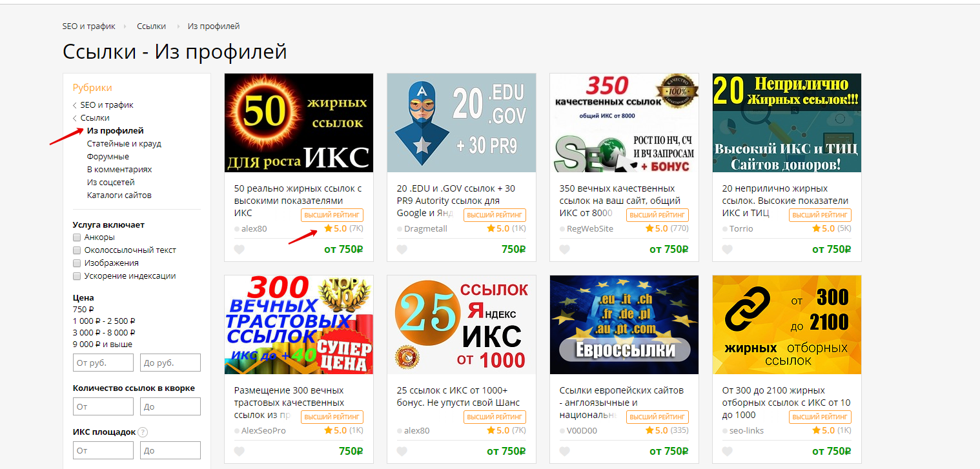Viewport: 980px width, 469px height.
Task: Favorite the seo-links listing with heart icon
Action: (727, 452)
